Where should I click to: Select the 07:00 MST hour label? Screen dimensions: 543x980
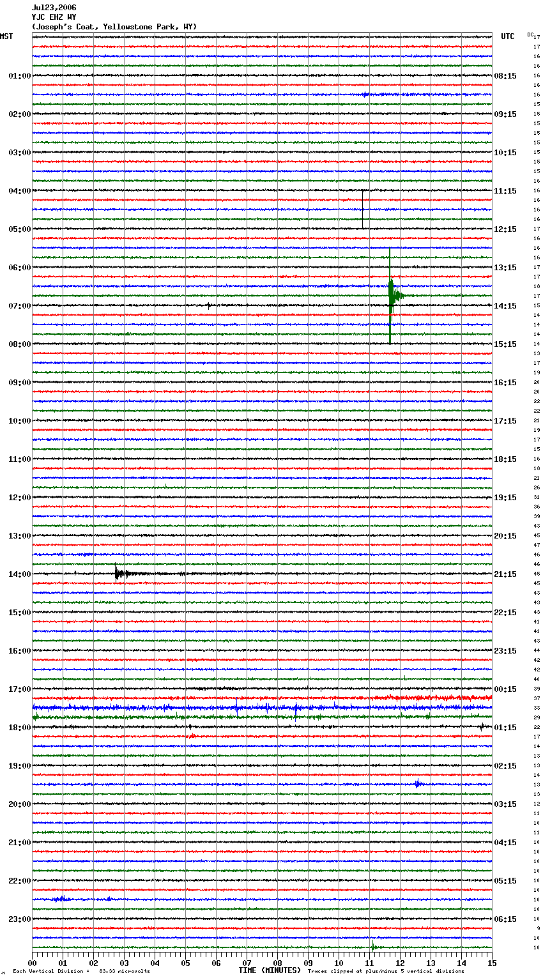pos(19,306)
